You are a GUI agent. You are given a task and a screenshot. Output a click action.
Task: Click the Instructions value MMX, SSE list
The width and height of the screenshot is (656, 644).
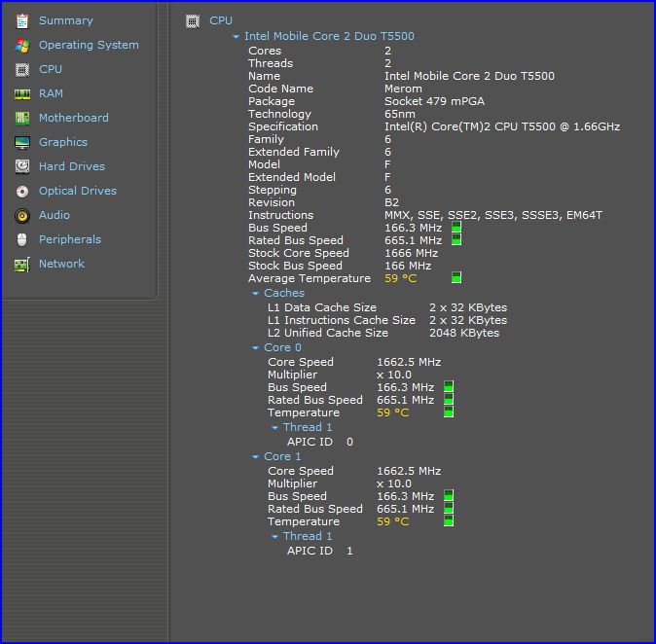point(493,215)
